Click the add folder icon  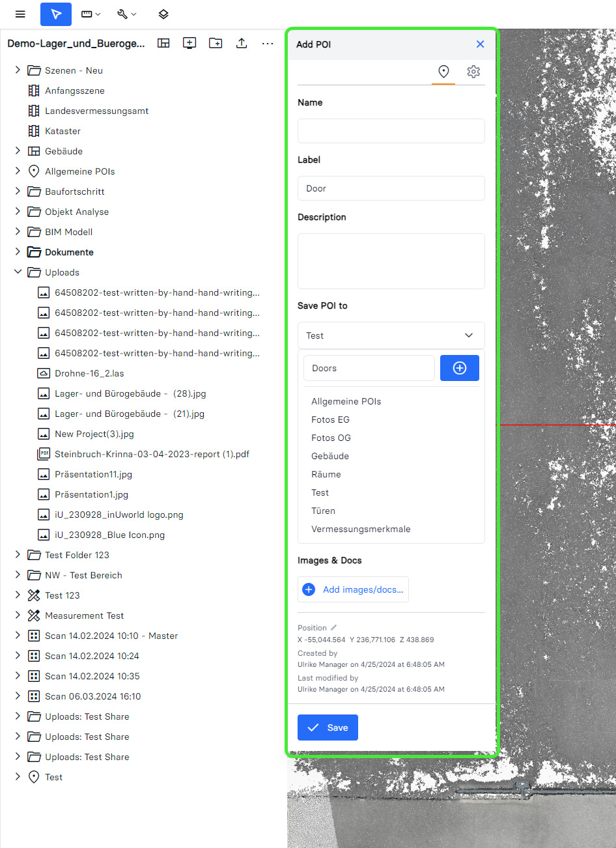click(x=216, y=43)
